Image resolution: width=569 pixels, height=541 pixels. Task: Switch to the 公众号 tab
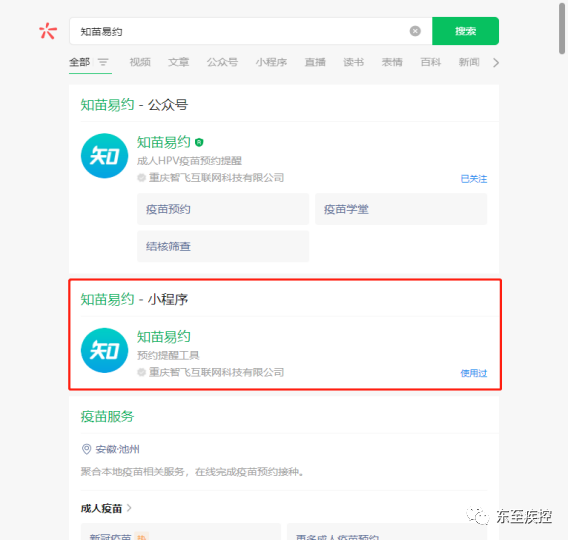tap(222, 62)
